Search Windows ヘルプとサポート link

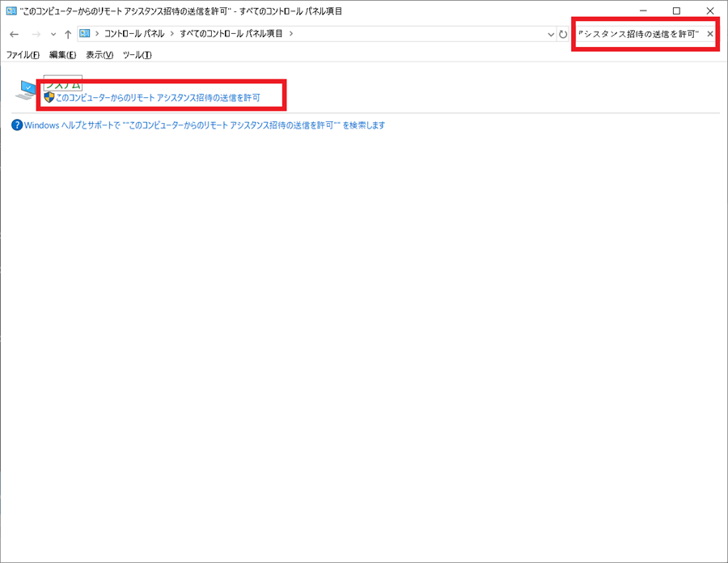click(205, 125)
